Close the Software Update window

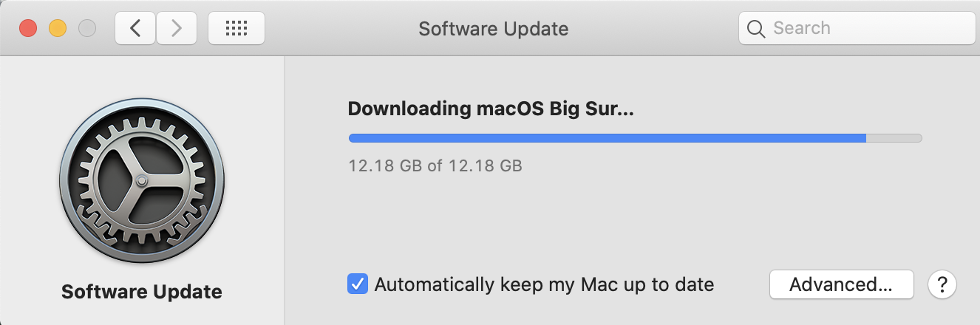[x=28, y=29]
